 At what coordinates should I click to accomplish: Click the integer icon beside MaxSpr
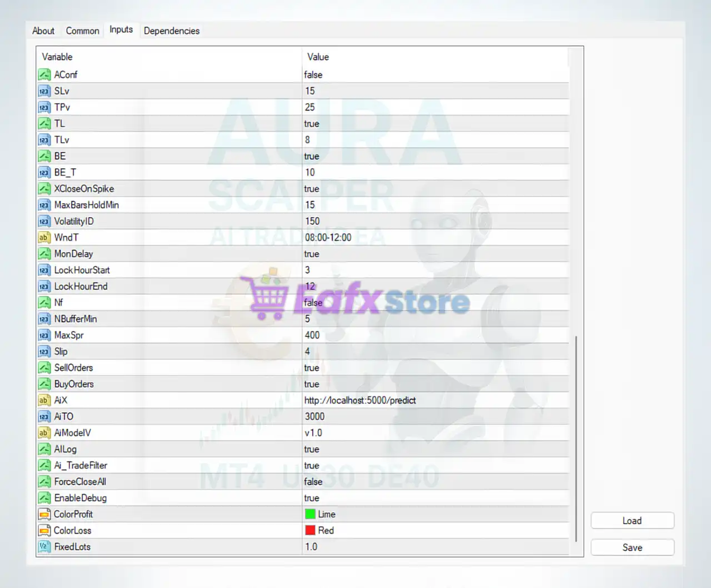pyautogui.click(x=44, y=335)
